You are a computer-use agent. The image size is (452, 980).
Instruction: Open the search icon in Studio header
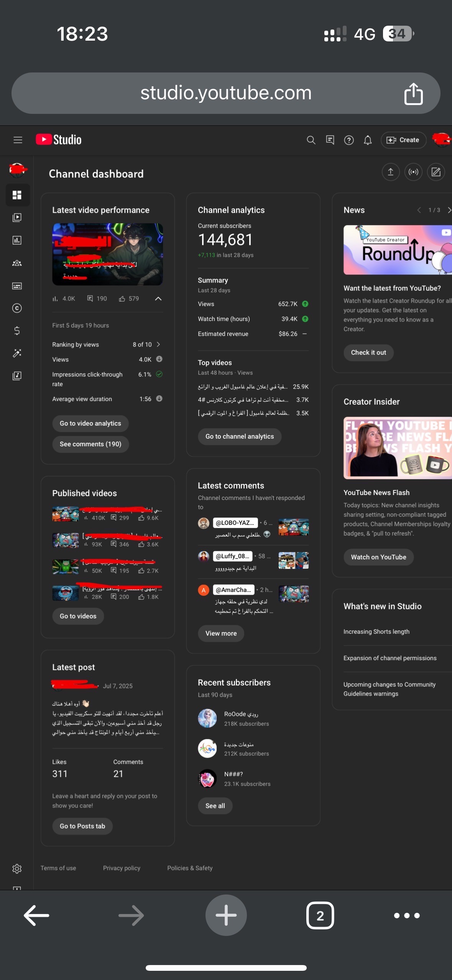click(x=311, y=140)
